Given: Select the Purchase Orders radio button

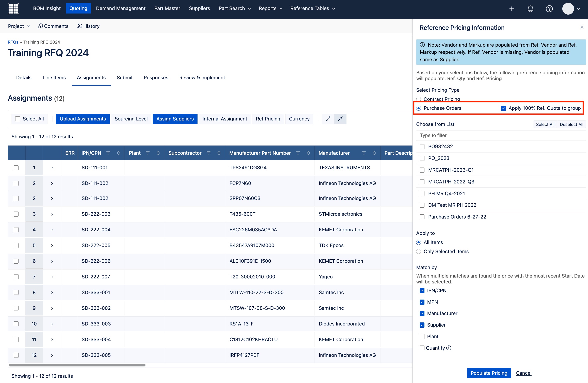Looking at the screenshot, I should coord(419,108).
